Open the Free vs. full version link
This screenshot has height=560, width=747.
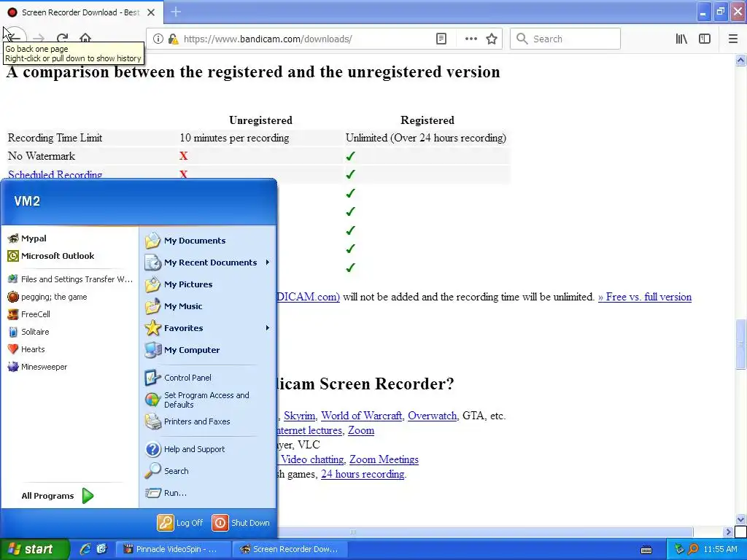coord(645,297)
